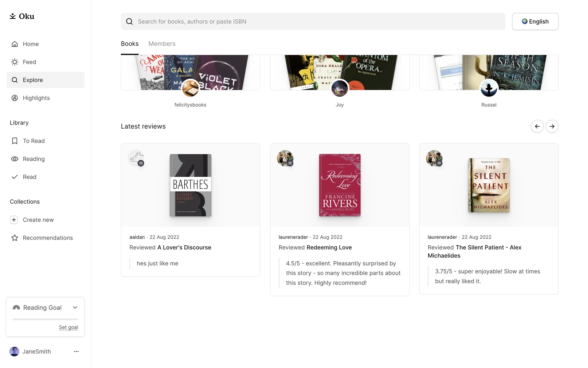588x368 pixels.
Task: Open the To Read bookmark list
Action: (34, 141)
